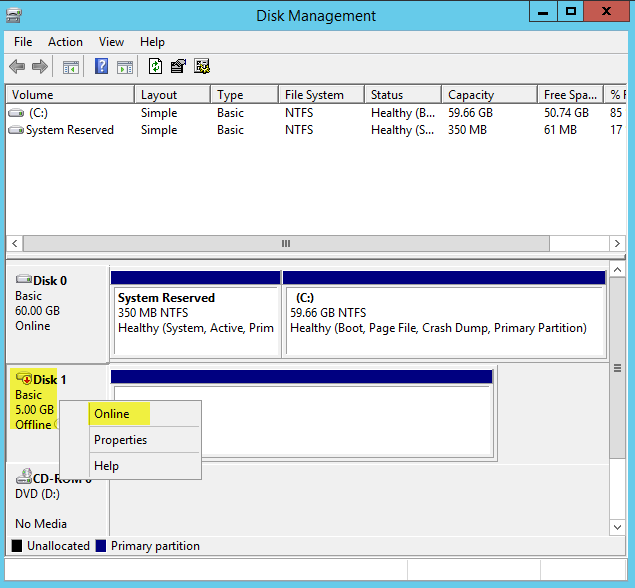Screen dimensions: 635x588
Task: Click the Healthy (B... status cell
Action: point(403,113)
